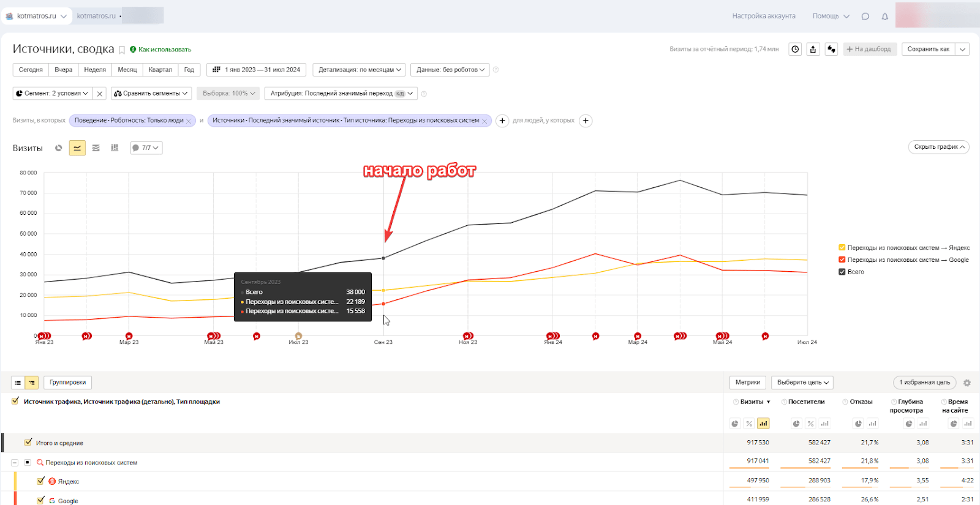Image resolution: width=980 pixels, height=505 pixels.
Task: Select the line chart view icon
Action: 77,148
